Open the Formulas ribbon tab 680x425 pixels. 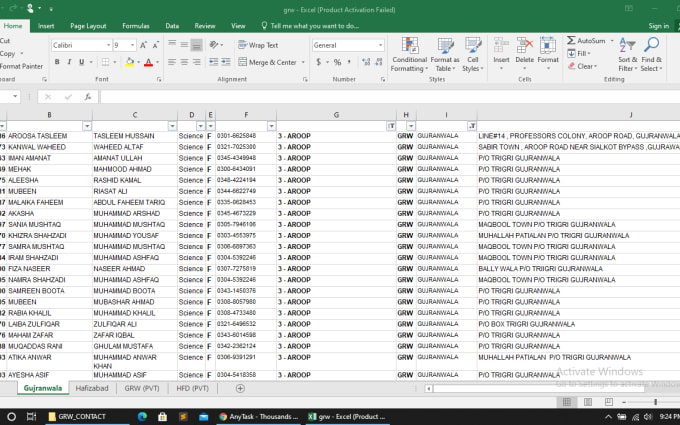(136, 26)
